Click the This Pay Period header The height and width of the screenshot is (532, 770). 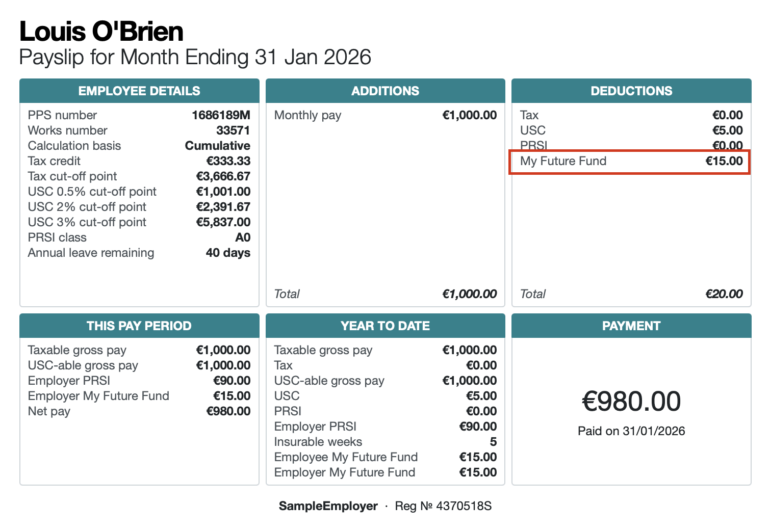tap(139, 326)
